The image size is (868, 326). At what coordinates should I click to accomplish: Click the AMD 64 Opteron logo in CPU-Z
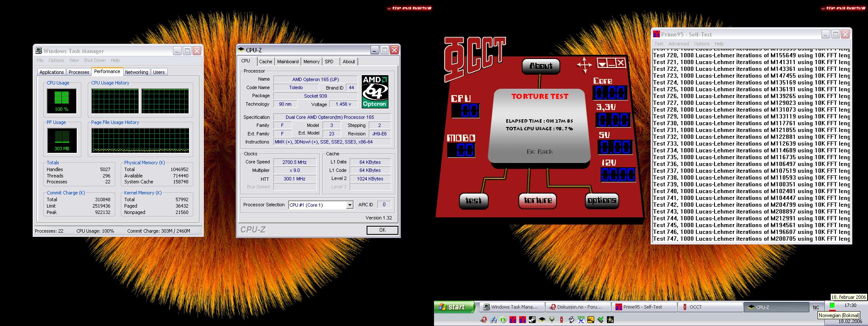[x=375, y=92]
